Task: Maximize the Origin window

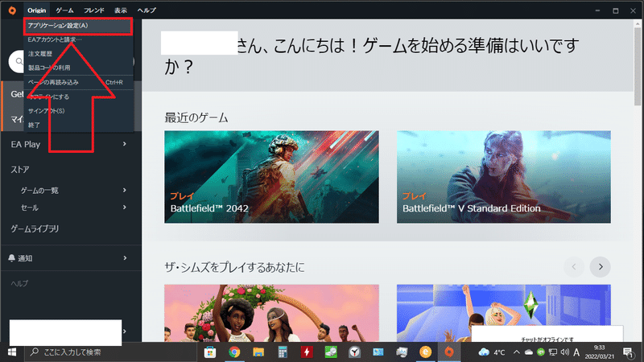Action: click(x=615, y=10)
